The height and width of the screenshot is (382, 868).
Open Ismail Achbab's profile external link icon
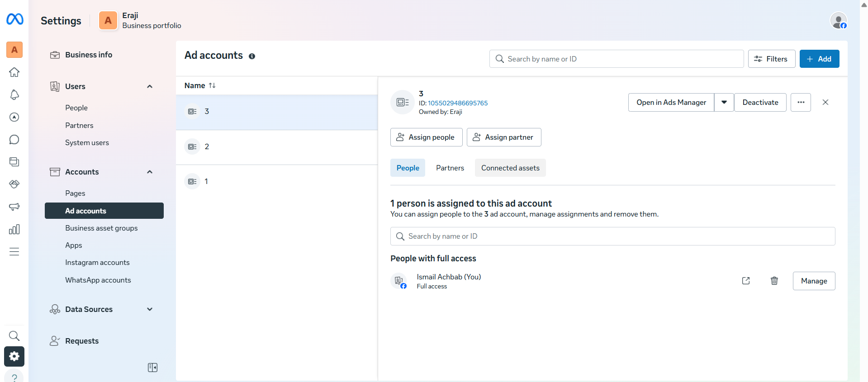tap(746, 281)
